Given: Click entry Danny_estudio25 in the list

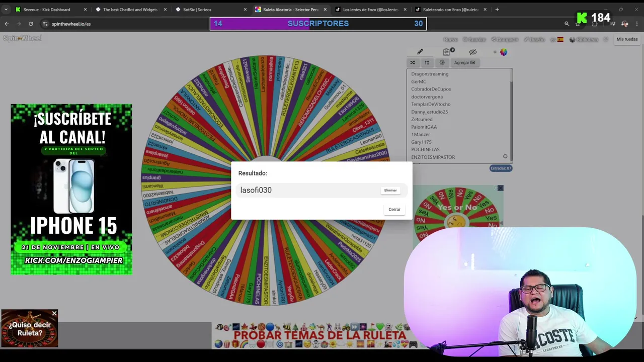Looking at the screenshot, I should (x=430, y=112).
